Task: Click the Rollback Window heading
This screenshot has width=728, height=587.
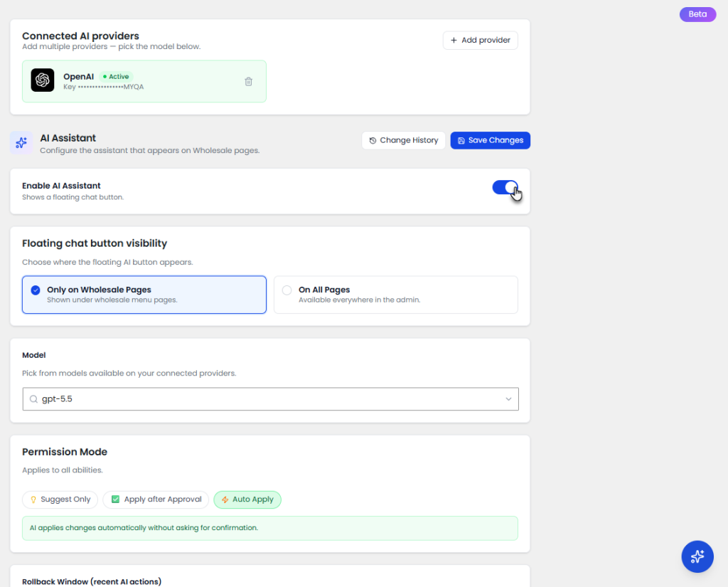Action: tap(92, 581)
